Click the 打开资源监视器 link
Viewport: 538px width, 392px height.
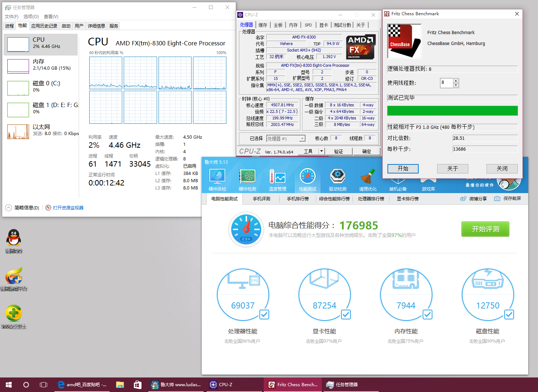[x=68, y=208]
